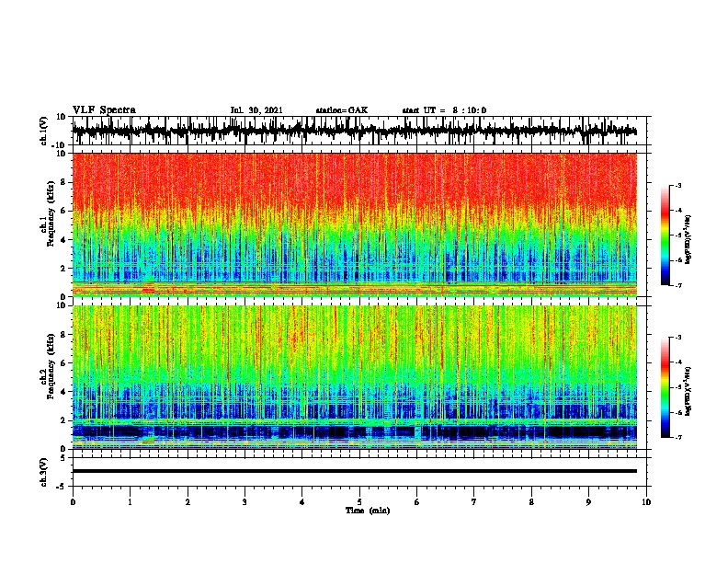This screenshot has width=728, height=563.
Task: Click the time-axis tick label "9"
Action: pos(588,502)
